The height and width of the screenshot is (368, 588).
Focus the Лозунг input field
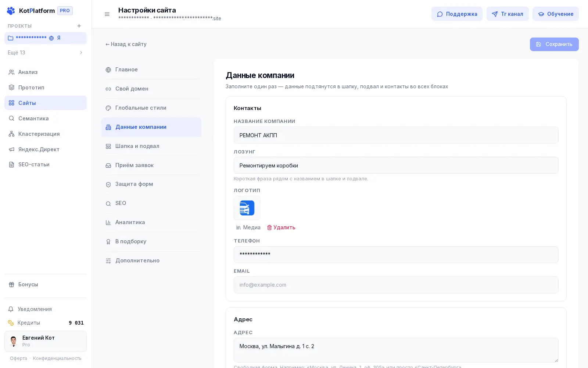tap(396, 166)
